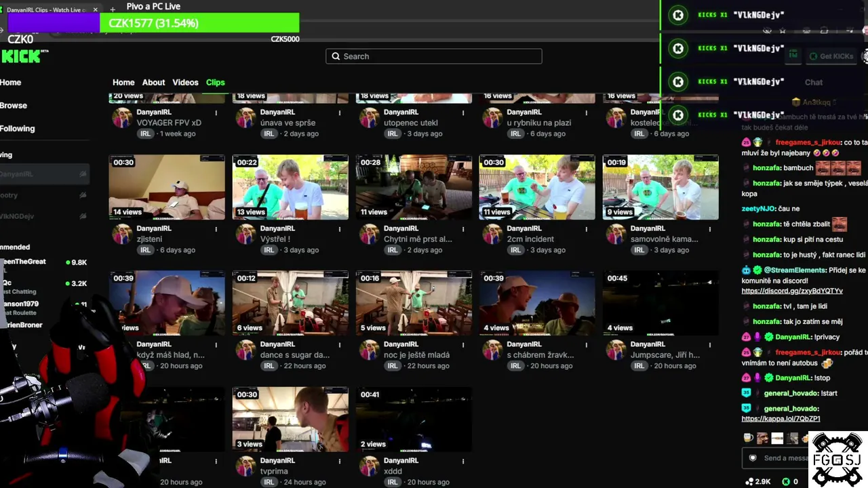Play the zjisteni clip thumbnail
This screenshot has width=868, height=488.
(x=167, y=187)
